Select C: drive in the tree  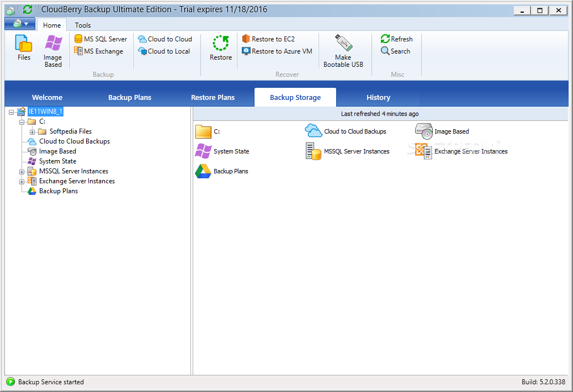click(x=42, y=121)
